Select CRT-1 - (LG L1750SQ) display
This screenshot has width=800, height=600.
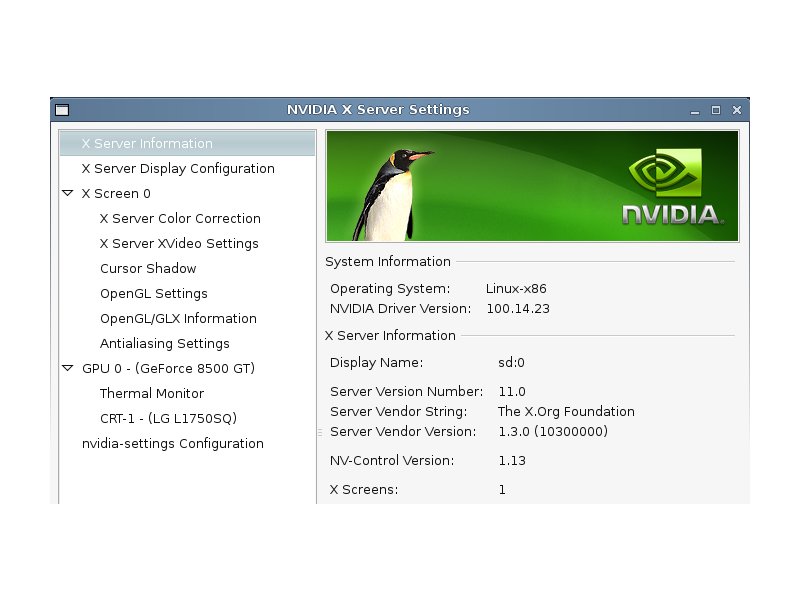[x=168, y=418]
